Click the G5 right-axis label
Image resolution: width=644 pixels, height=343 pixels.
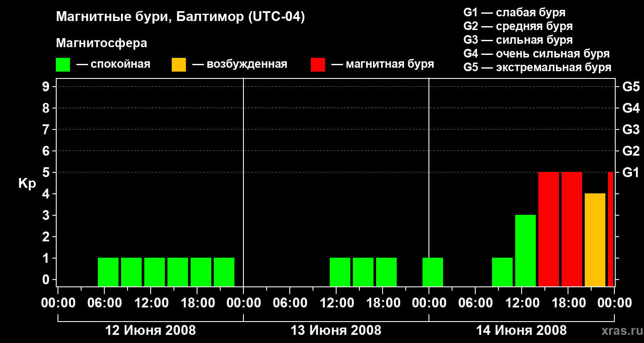pos(631,87)
